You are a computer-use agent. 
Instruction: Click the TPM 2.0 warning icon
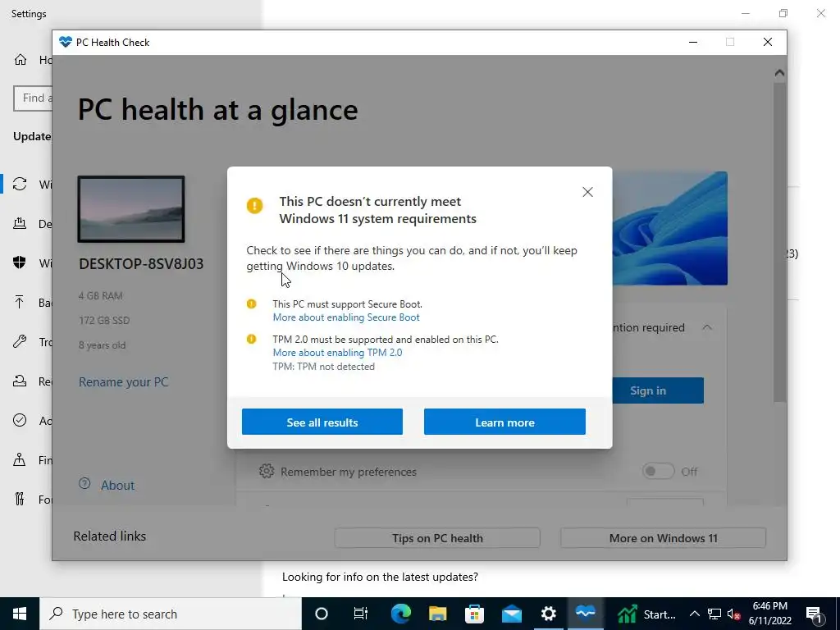(251, 339)
